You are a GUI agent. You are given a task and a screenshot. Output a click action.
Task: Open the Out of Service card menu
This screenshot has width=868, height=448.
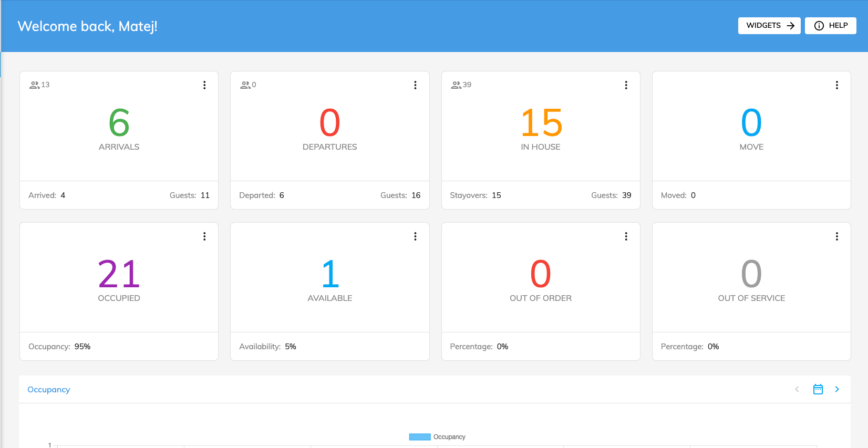tap(836, 236)
